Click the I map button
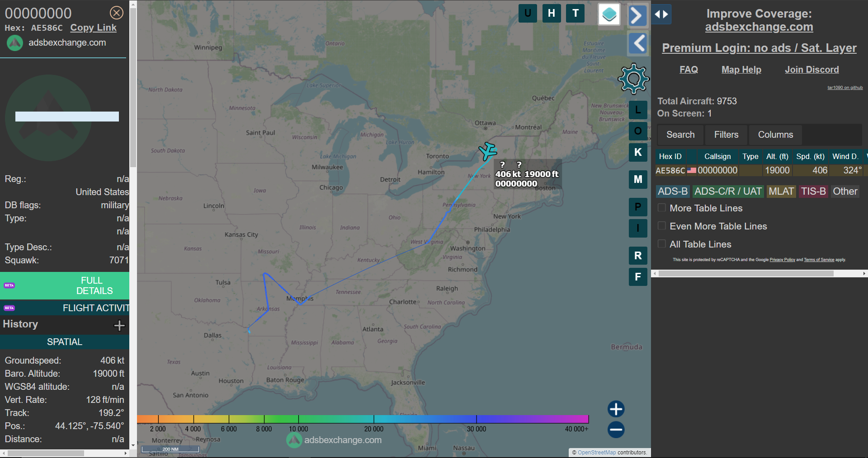This screenshot has height=458, width=868. (x=638, y=228)
